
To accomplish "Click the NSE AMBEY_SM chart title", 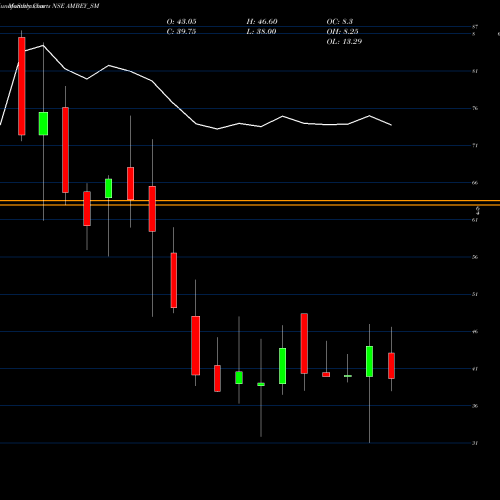I will (76, 6).
